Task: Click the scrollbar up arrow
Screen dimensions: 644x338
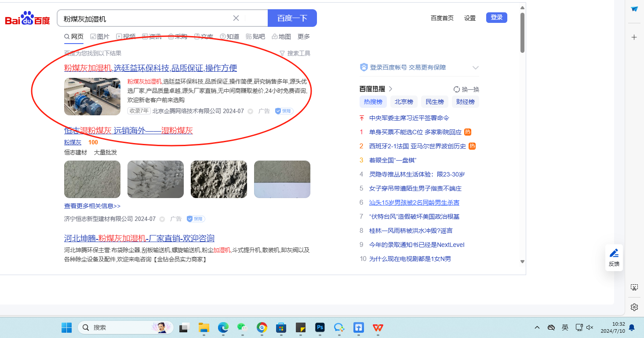Action: pyautogui.click(x=522, y=7)
